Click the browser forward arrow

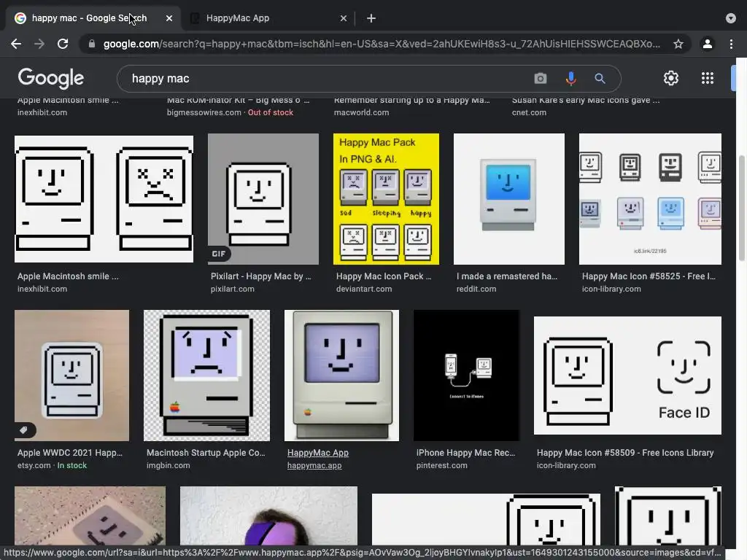click(39, 44)
